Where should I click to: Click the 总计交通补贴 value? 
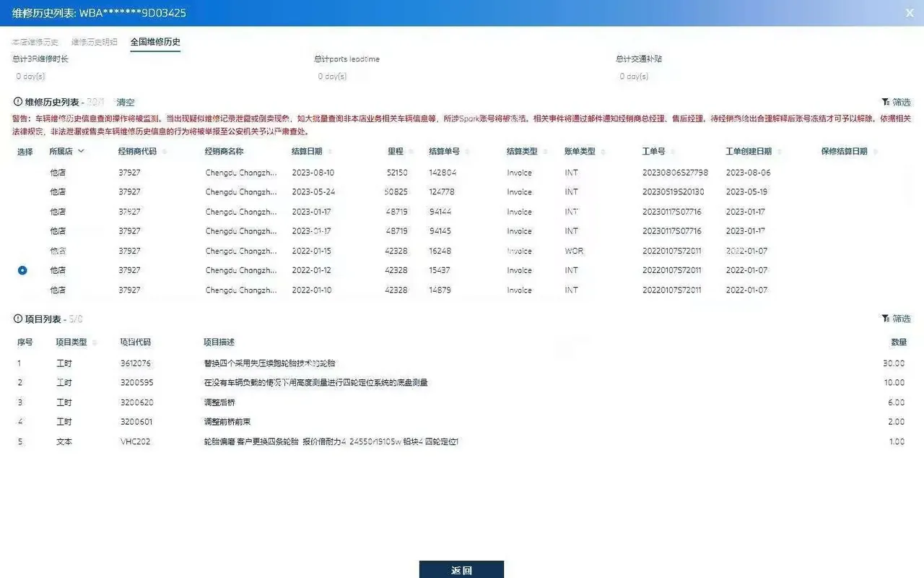pyautogui.click(x=634, y=77)
